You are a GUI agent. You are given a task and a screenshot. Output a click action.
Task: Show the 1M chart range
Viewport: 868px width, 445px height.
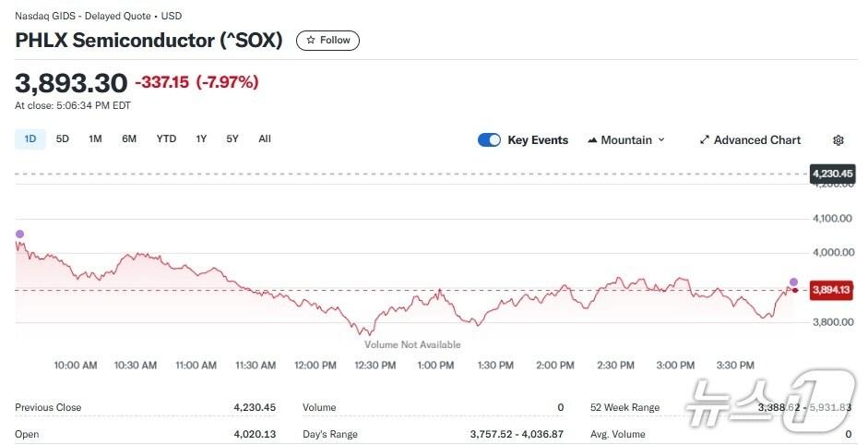point(95,139)
